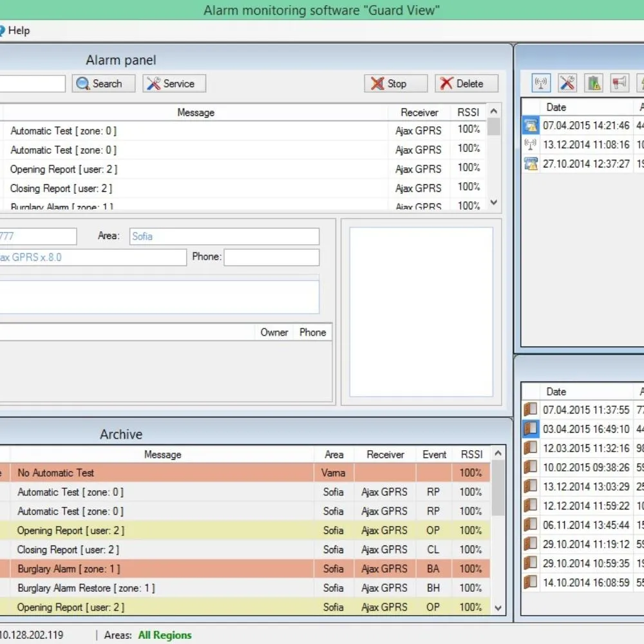Click IP address 10.128.202.119 in status bar

(x=32, y=635)
